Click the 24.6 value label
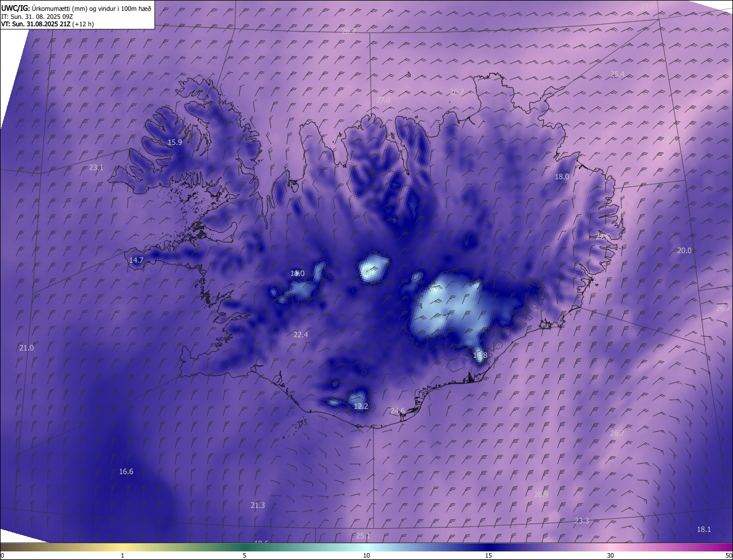 tap(398, 411)
